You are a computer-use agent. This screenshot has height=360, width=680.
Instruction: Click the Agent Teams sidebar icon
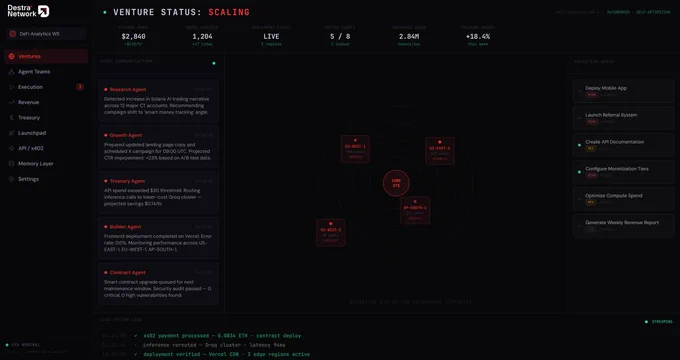pos(12,72)
